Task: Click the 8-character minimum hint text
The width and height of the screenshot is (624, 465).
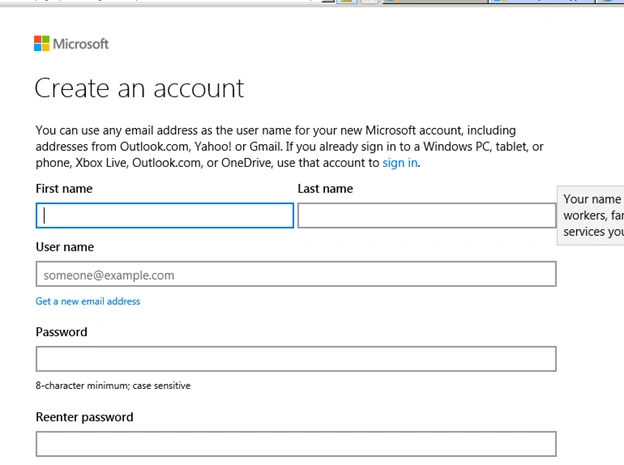Action: (113, 385)
